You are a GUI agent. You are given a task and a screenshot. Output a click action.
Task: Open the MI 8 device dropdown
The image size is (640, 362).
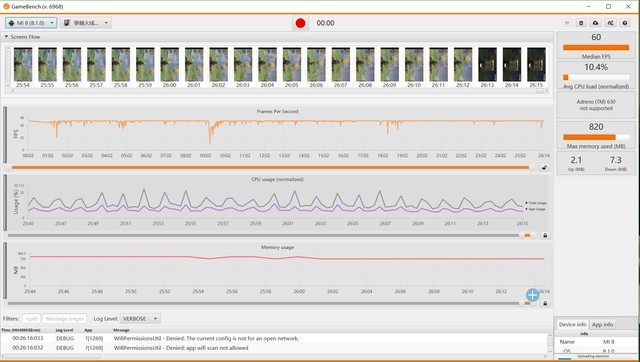31,23
